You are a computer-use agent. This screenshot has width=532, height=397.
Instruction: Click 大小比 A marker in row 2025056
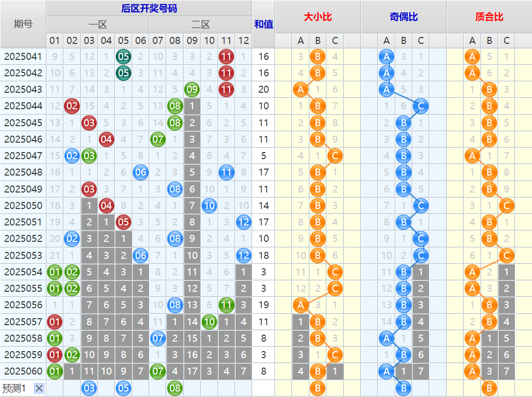pos(300,305)
